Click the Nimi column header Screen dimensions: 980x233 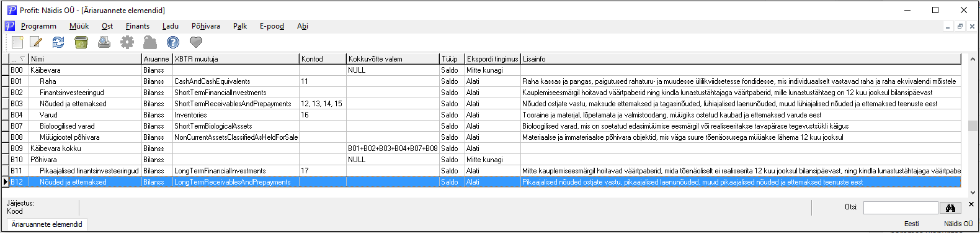(x=86, y=59)
